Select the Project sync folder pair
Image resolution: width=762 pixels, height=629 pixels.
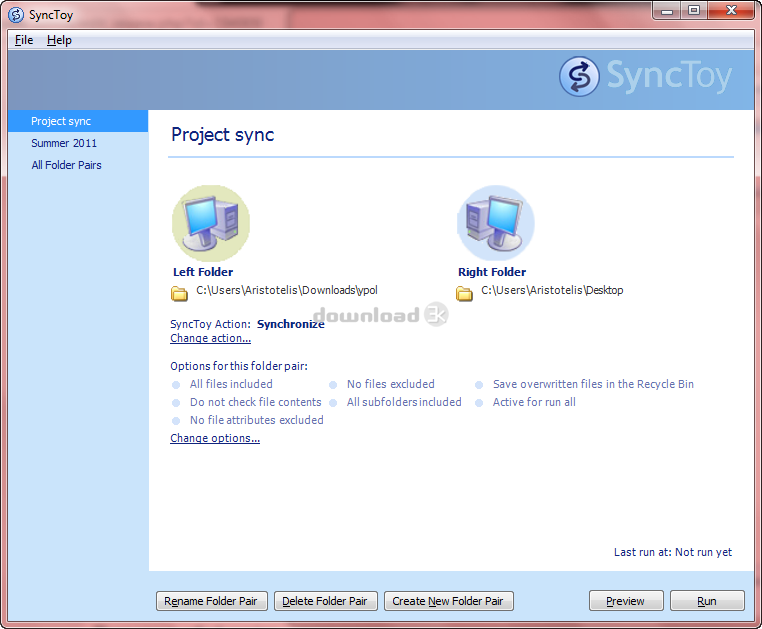[78, 121]
